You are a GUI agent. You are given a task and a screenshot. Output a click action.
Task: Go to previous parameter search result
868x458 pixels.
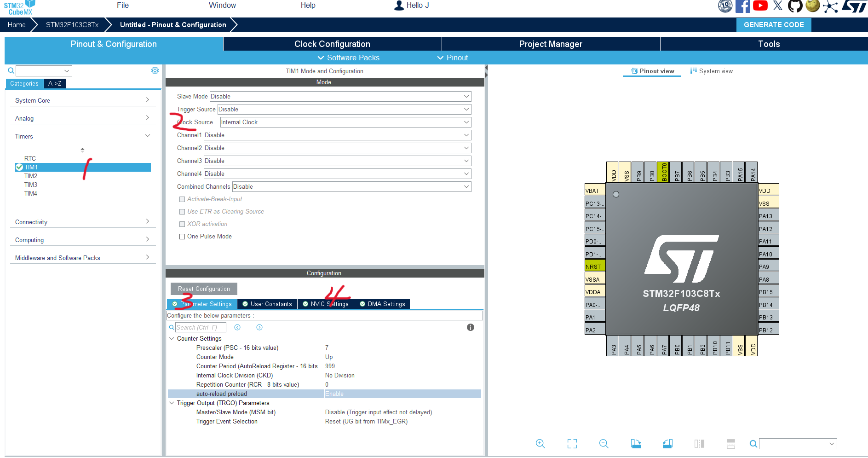237,327
